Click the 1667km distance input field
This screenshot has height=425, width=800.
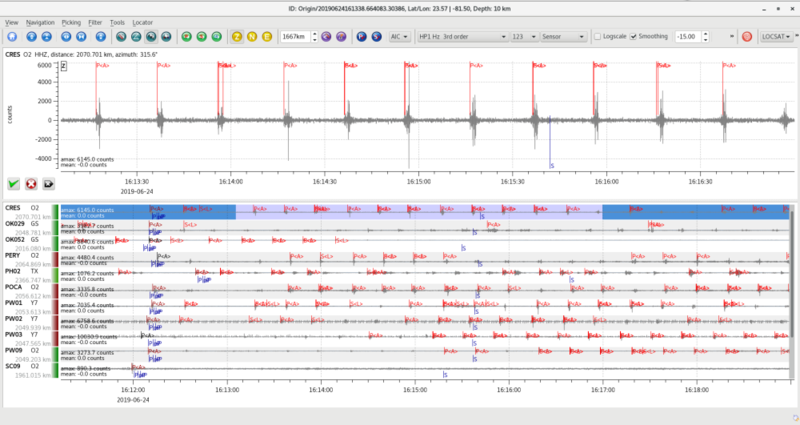[294, 37]
